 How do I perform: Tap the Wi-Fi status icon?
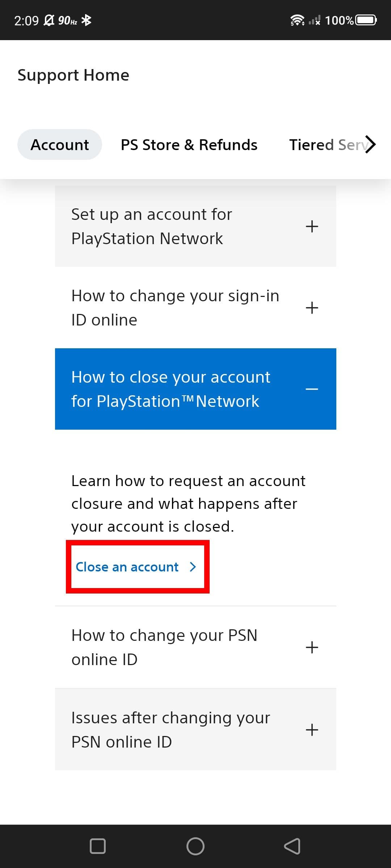(297, 20)
